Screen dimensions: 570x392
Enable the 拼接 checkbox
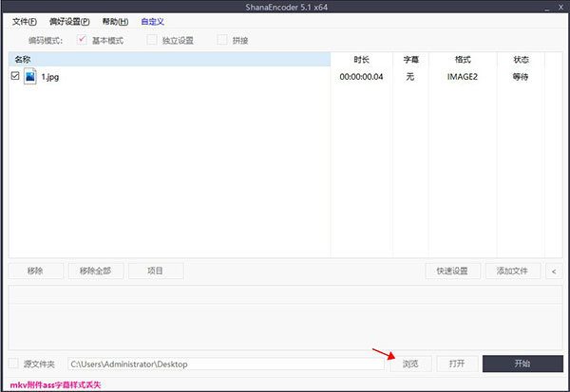pos(222,40)
